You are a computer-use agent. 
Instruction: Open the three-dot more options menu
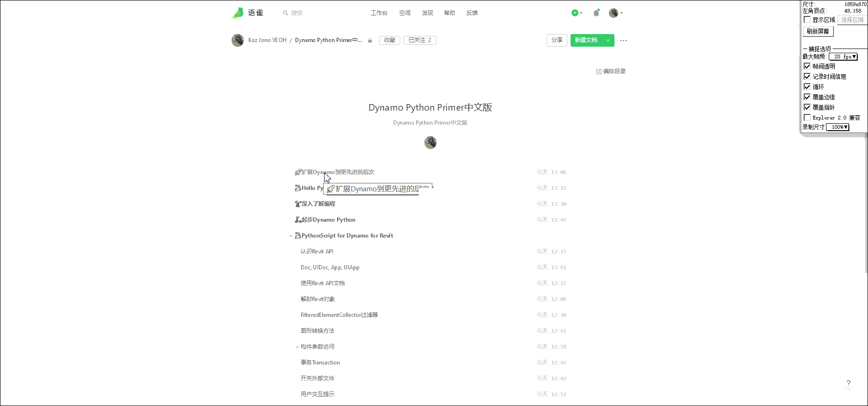[x=623, y=41]
